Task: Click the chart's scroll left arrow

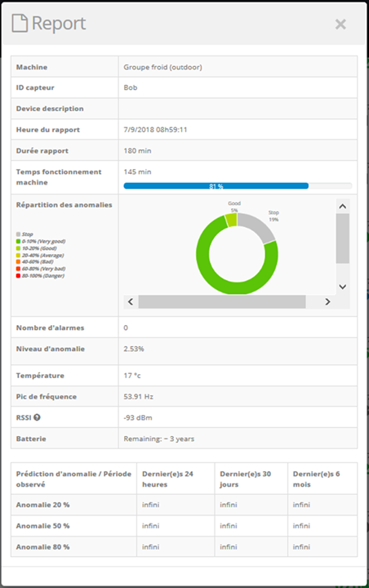Action: [131, 301]
